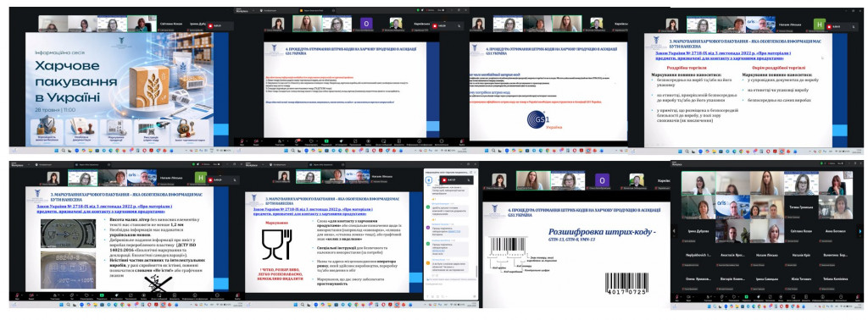Screen dimensions: 868x320
Task: Click the Анна Боговол name in gallery view
Action: click(x=835, y=231)
